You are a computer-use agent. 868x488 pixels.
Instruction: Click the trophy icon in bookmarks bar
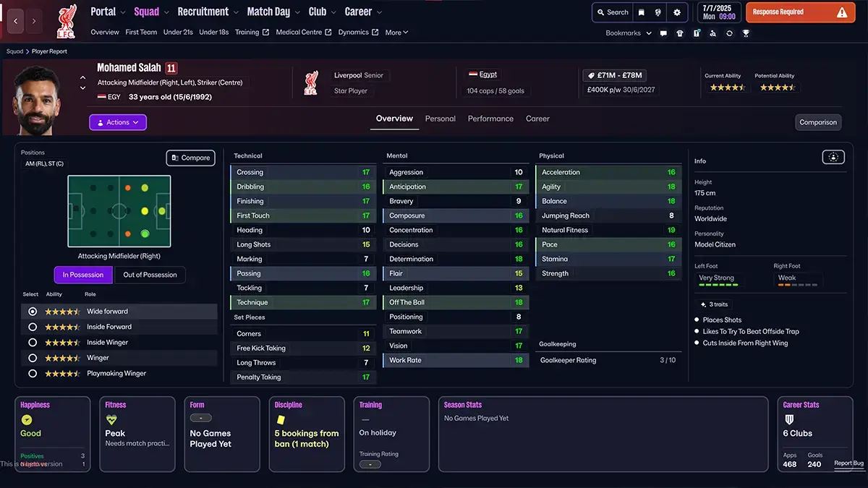coord(746,33)
